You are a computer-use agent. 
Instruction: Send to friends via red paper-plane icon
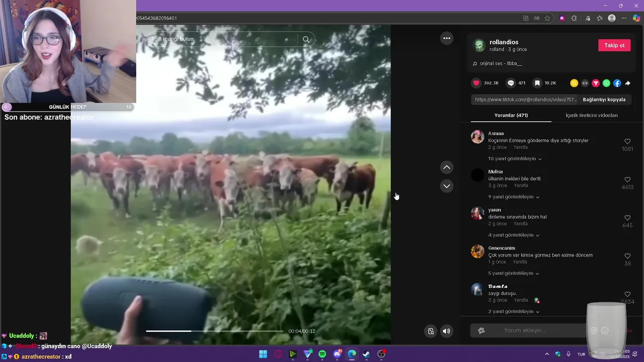[x=596, y=83]
